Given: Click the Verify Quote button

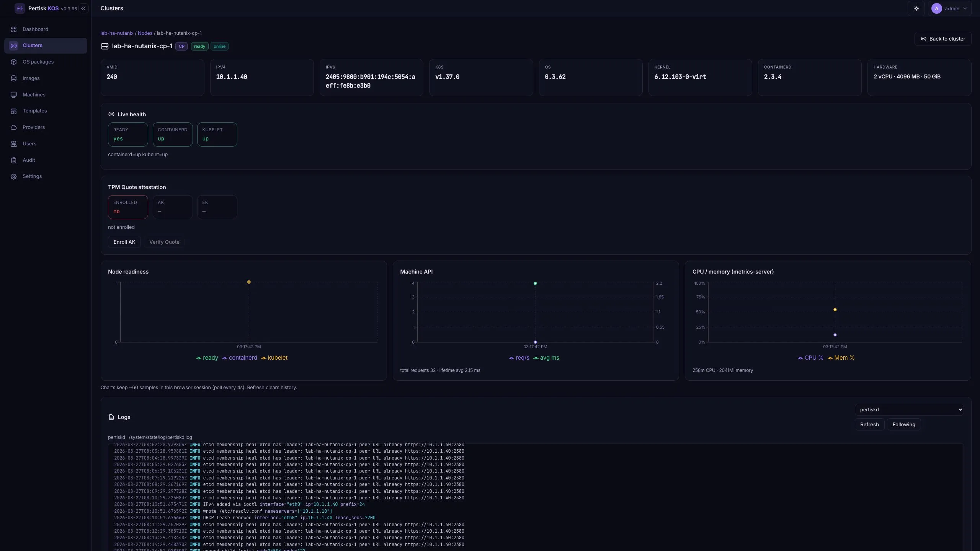Looking at the screenshot, I should click(x=164, y=242).
